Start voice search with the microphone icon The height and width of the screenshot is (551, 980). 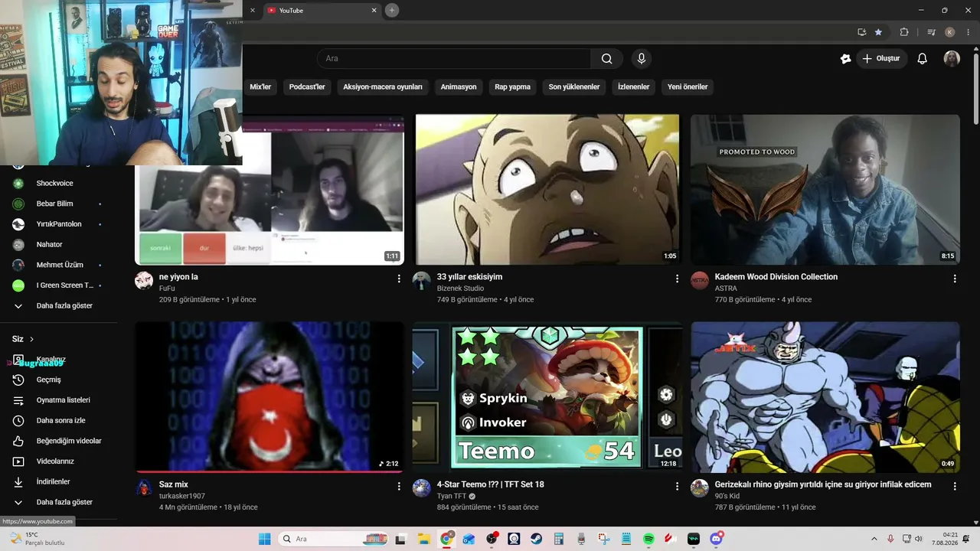642,59
